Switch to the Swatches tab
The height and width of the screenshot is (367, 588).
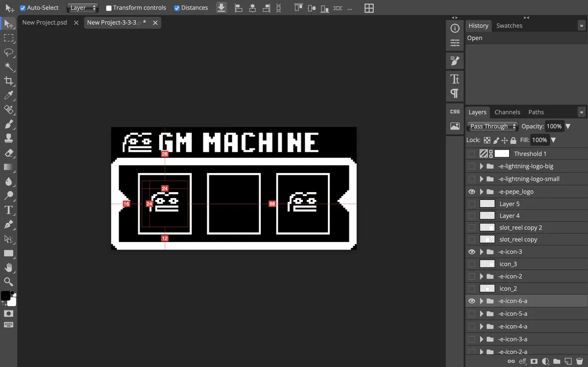(x=509, y=26)
